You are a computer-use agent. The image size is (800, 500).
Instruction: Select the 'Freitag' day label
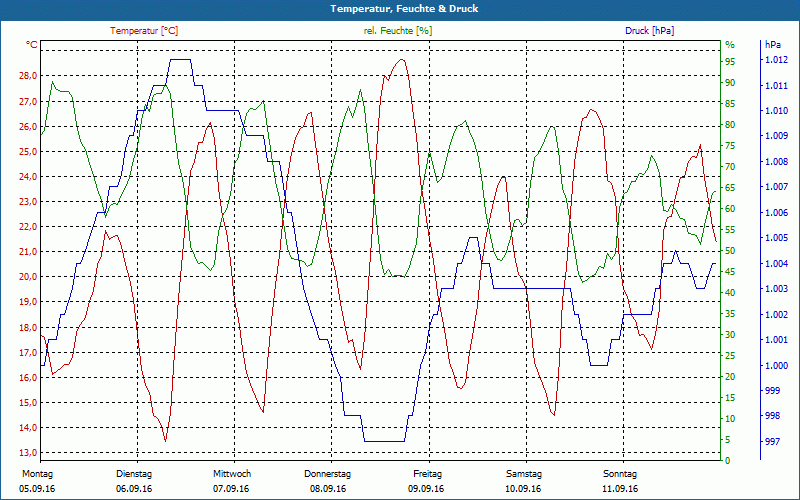428,474
